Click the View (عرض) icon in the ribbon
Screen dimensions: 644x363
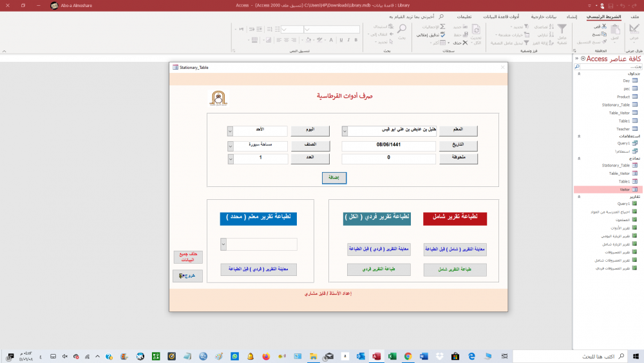(x=634, y=29)
